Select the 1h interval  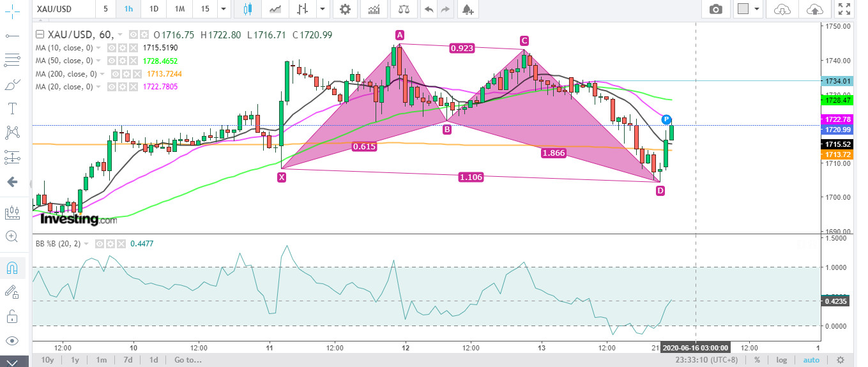pos(128,9)
